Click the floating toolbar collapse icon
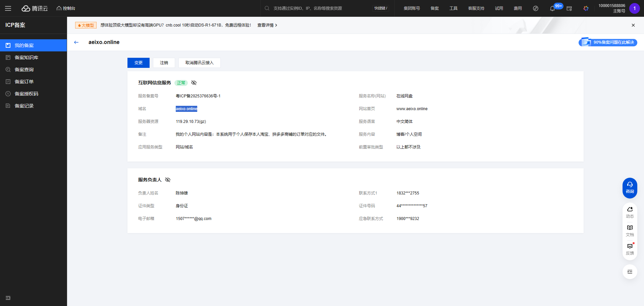This screenshot has height=306, width=644. pyautogui.click(x=630, y=272)
